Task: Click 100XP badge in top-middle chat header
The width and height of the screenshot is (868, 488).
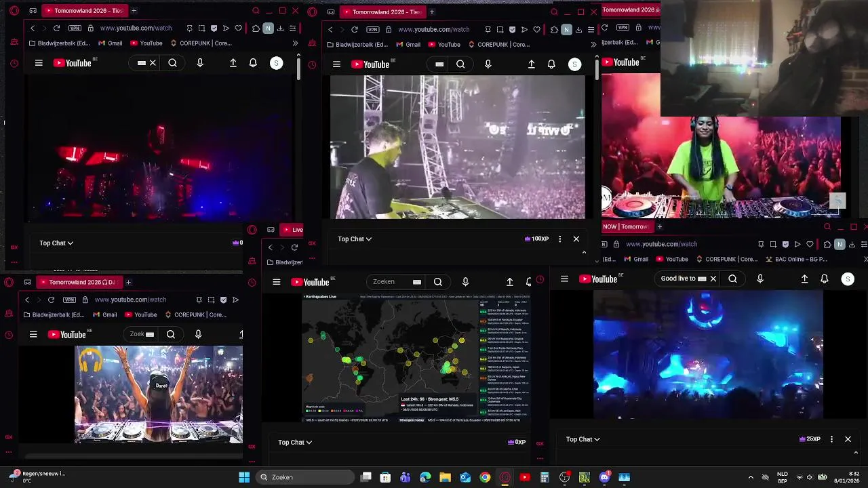Action: pos(536,239)
